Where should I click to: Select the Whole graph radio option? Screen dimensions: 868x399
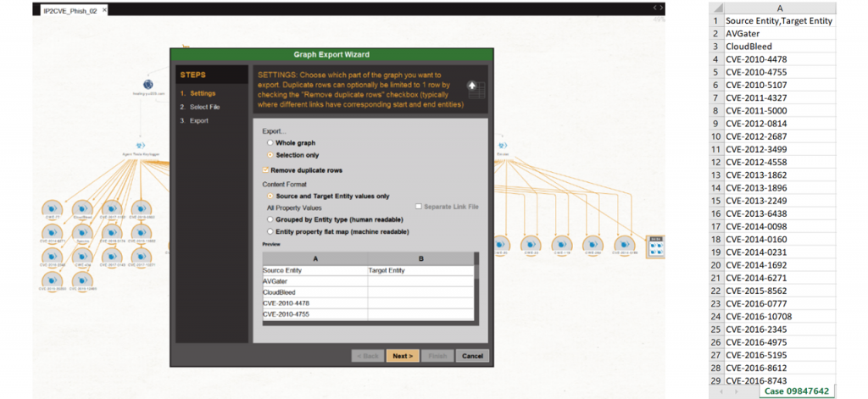tap(270, 143)
